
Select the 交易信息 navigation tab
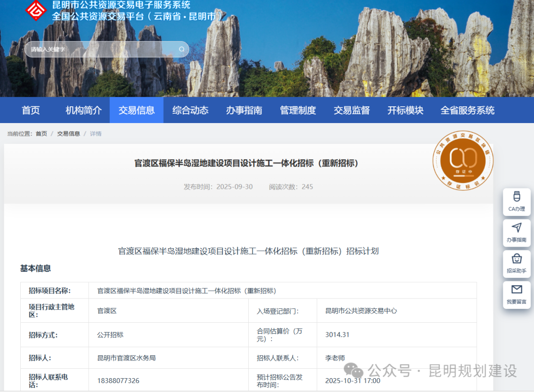click(136, 110)
